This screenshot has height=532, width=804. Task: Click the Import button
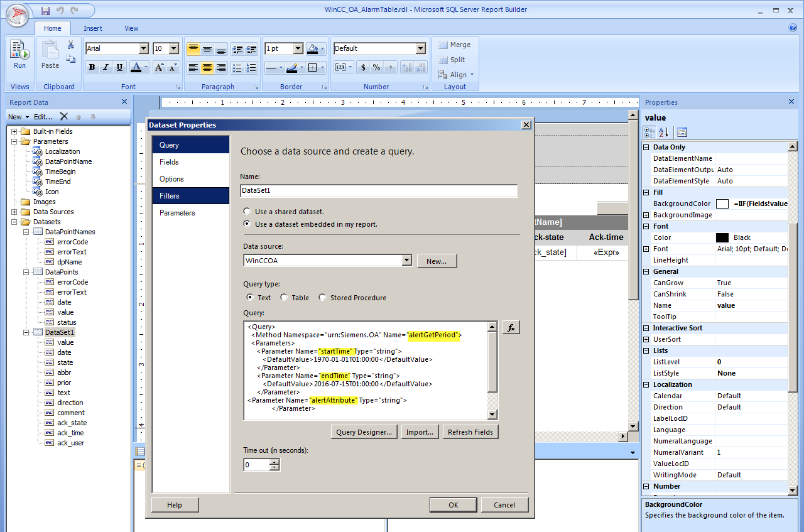click(420, 432)
